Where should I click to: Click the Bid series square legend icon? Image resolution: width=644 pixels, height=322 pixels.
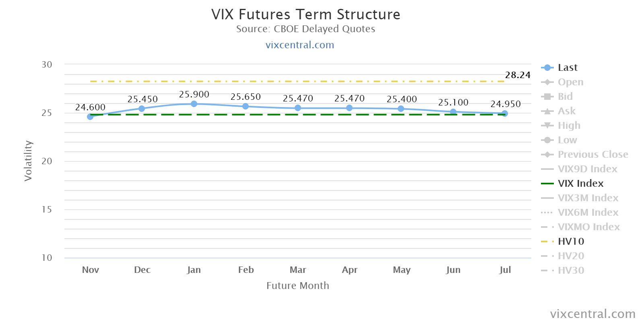coord(547,97)
